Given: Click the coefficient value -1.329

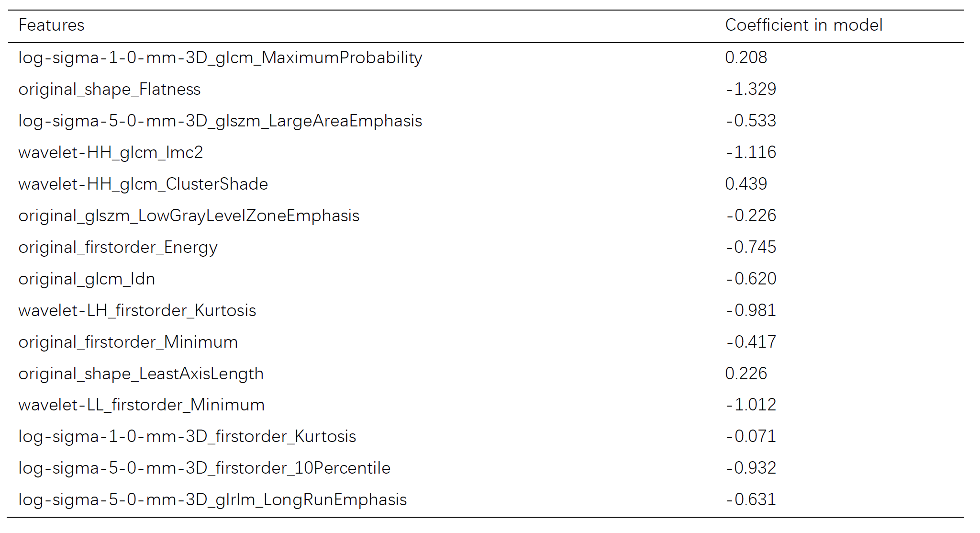Looking at the screenshot, I should coord(751,89).
